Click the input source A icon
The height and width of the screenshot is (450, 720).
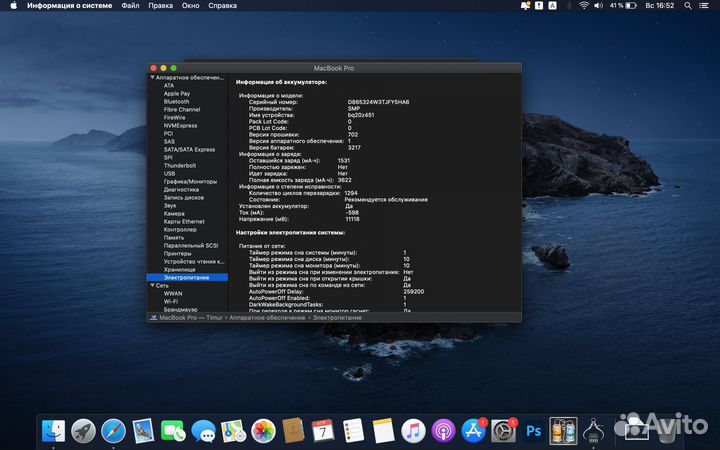(553, 6)
